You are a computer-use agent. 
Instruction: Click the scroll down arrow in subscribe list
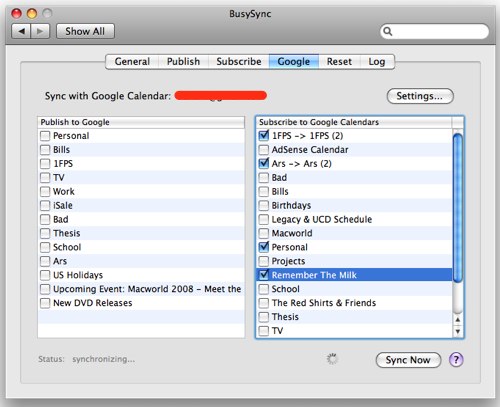point(458,331)
